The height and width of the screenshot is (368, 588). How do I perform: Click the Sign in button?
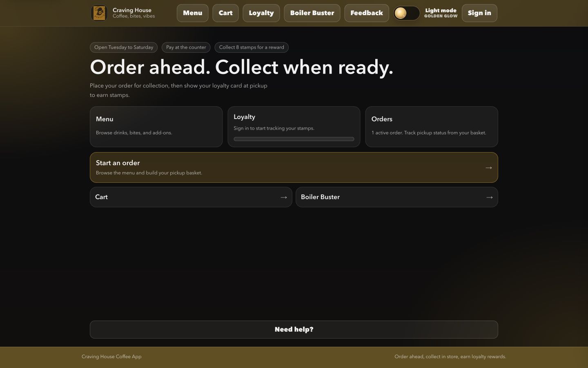pyautogui.click(x=479, y=13)
